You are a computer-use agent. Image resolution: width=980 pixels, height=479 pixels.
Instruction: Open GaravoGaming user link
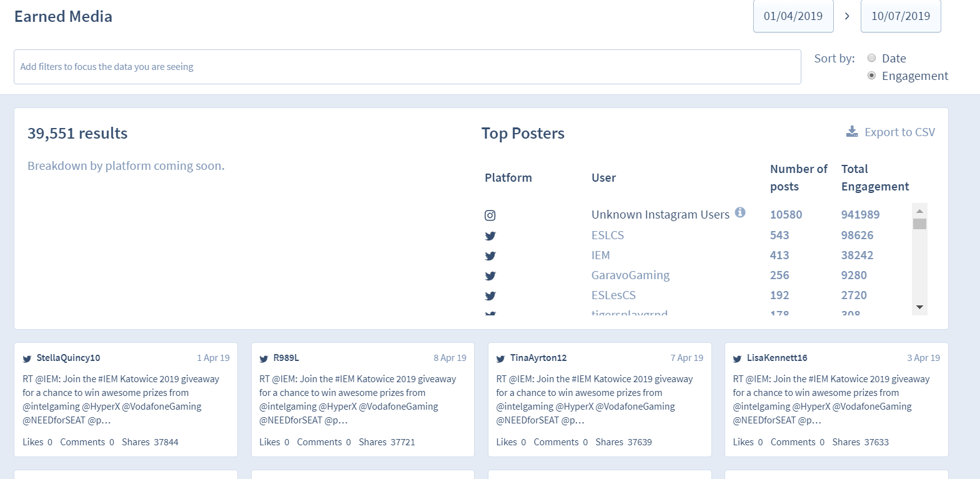[630, 275]
